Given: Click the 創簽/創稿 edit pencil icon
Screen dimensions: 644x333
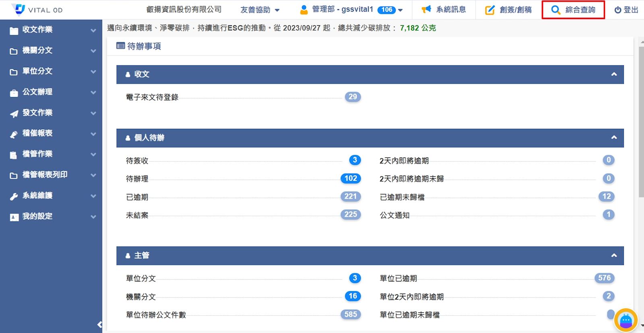Looking at the screenshot, I should point(490,10).
